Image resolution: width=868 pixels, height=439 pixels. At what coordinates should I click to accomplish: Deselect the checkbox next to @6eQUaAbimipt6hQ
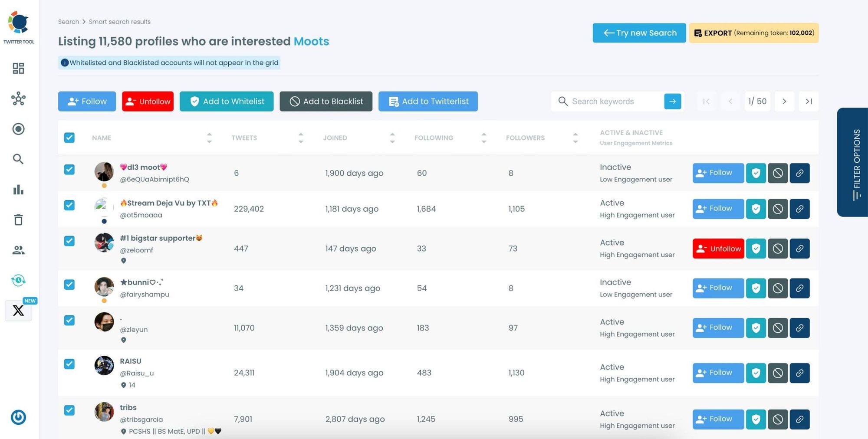pyautogui.click(x=69, y=170)
